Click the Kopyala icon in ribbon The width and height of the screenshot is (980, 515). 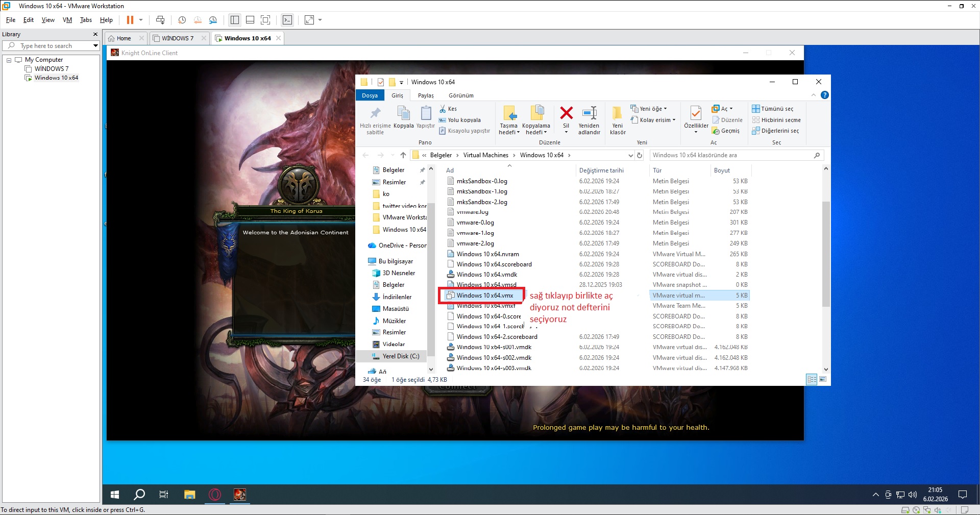[403, 113]
